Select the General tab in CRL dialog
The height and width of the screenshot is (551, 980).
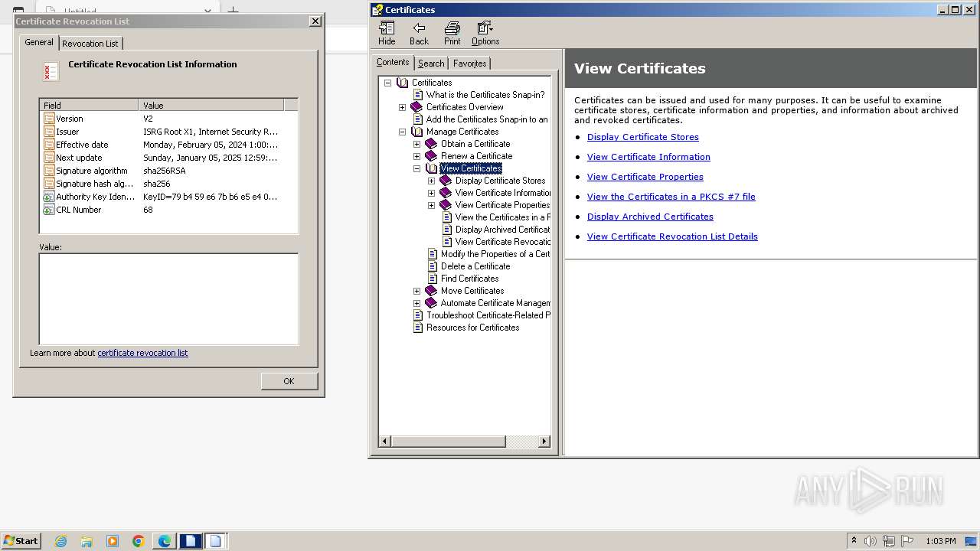point(39,42)
